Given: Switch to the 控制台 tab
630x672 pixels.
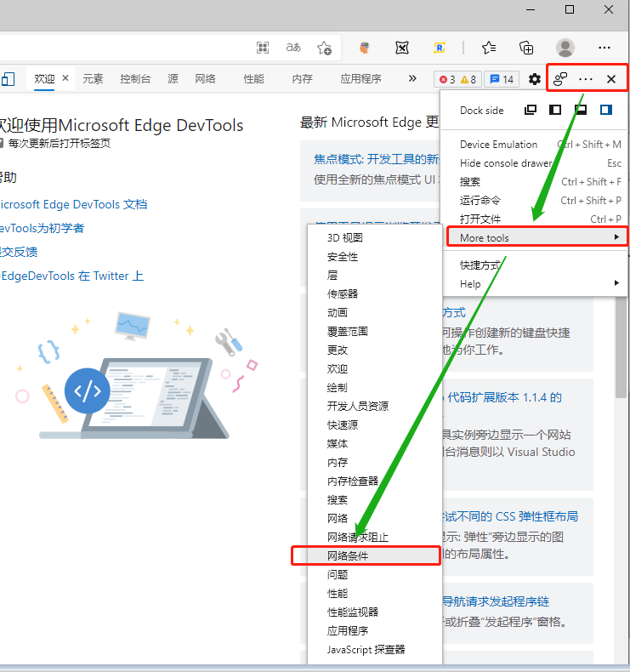Looking at the screenshot, I should (x=135, y=79).
